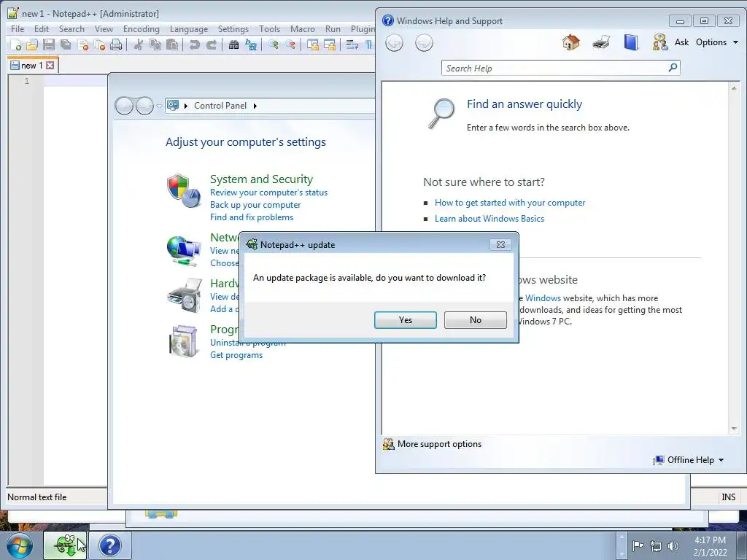Click the Help window scrollbar down arrow

click(x=734, y=429)
